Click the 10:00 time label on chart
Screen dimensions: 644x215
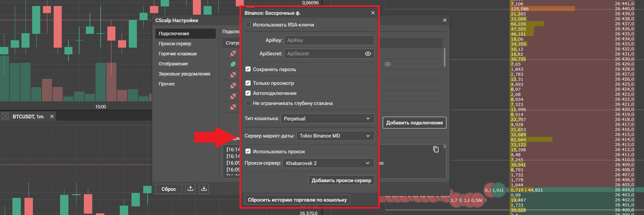pyautogui.click(x=101, y=107)
